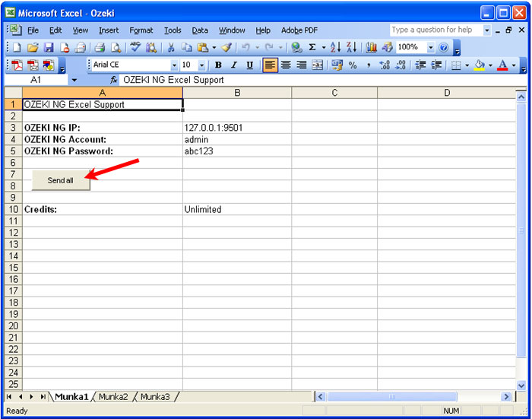
Task: Go to the last sheet tab navigation arrow
Action: (43, 397)
